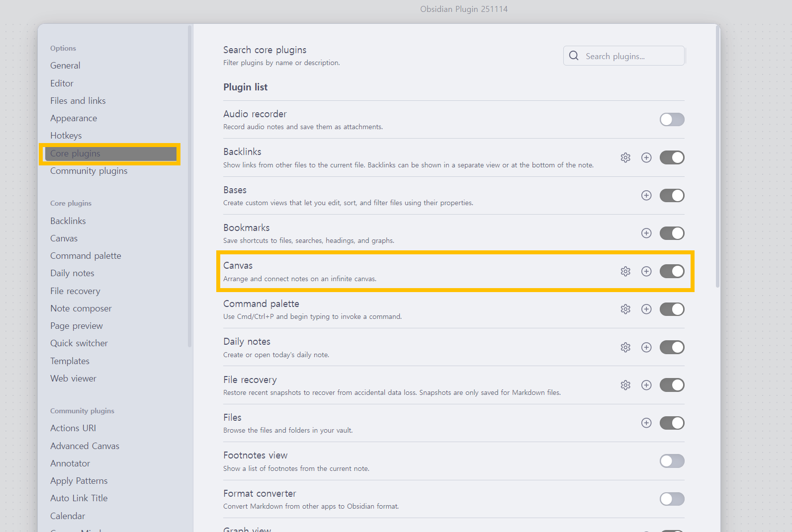Open Web viewer settings in the sidebar
This screenshot has width=792, height=532.
coord(74,379)
